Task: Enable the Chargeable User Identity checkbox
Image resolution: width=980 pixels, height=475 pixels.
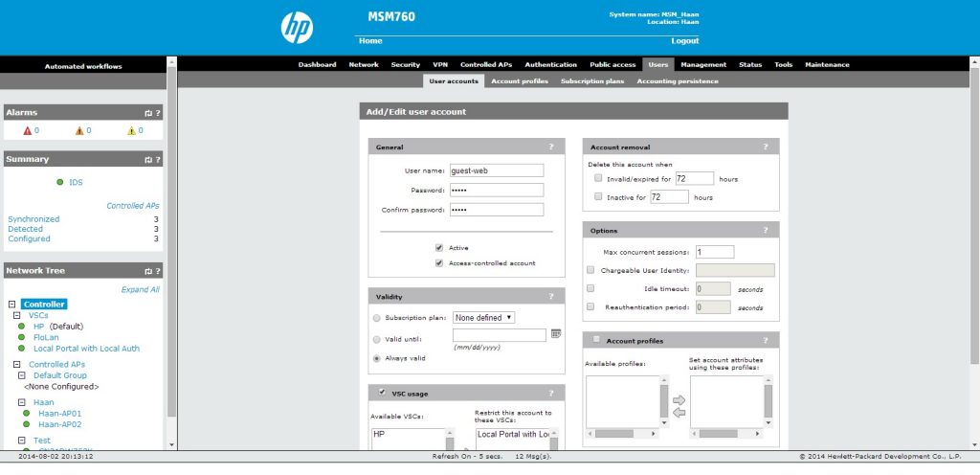Action: [x=590, y=270]
